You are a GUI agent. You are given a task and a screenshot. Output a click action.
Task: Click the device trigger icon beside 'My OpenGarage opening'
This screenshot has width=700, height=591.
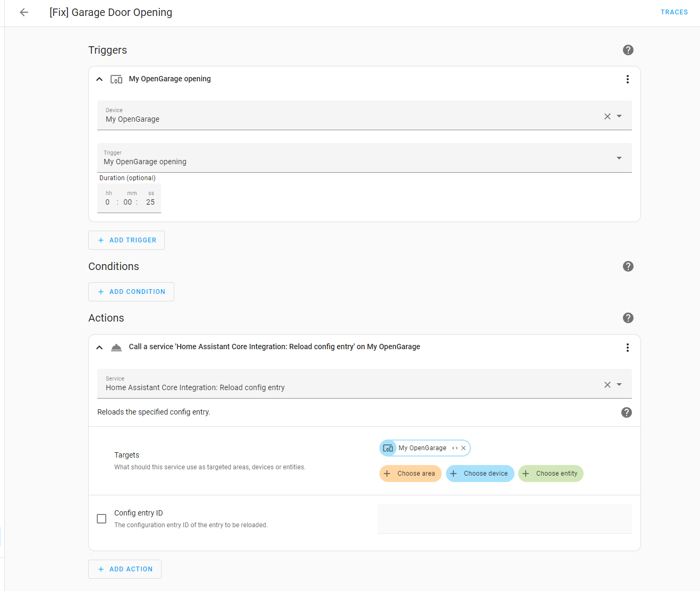[x=116, y=79]
